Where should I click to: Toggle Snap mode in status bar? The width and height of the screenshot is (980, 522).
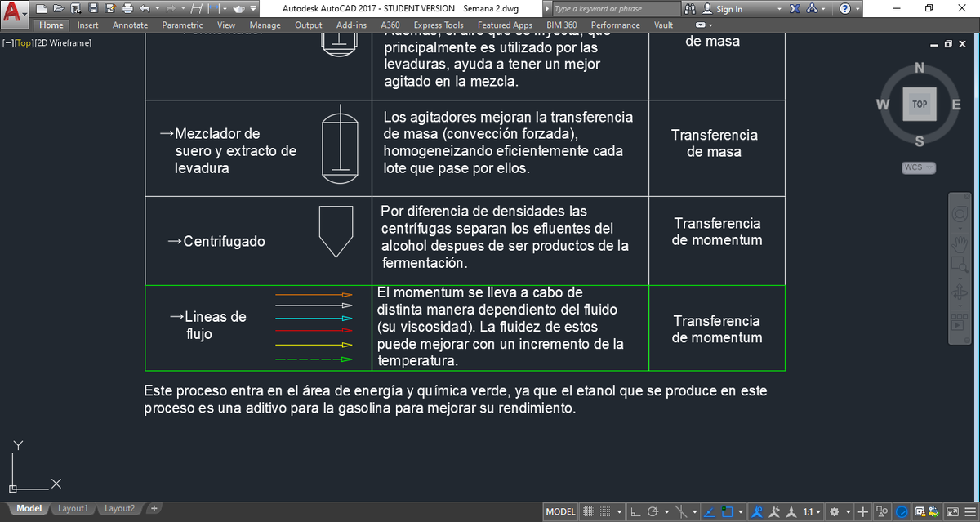point(604,512)
